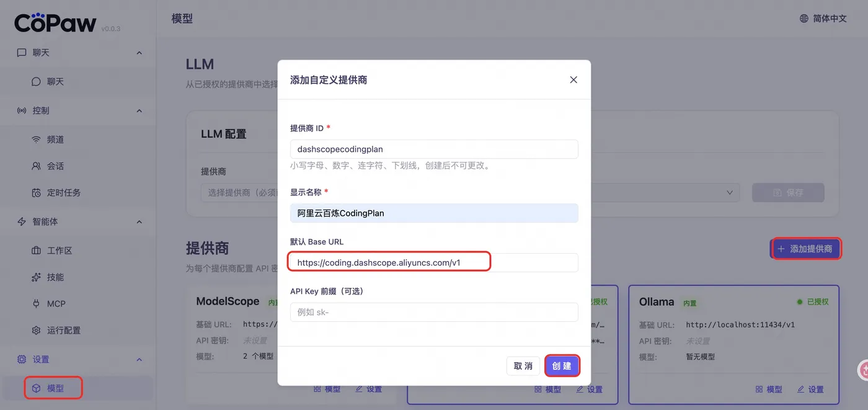Click the 模型 cube icon
The height and width of the screenshot is (410, 868).
click(36, 388)
